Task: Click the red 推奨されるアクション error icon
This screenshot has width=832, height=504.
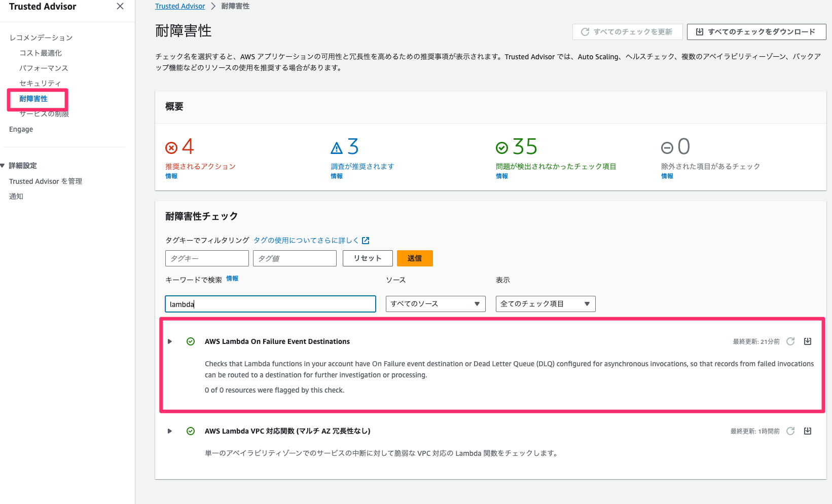Action: [171, 146]
